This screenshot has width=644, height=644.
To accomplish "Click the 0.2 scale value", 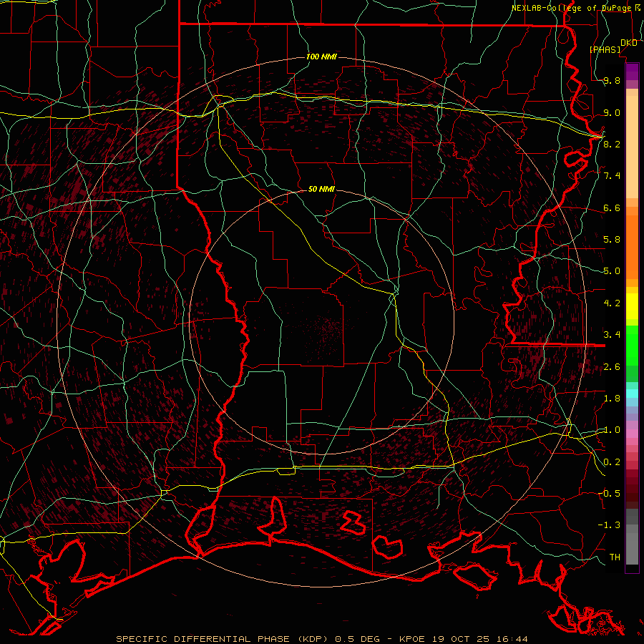I will [612, 462].
